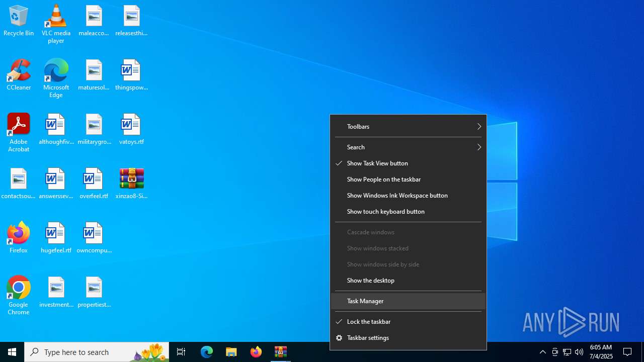Image resolution: width=644 pixels, height=362 pixels.
Task: Select the thingspow... Word document
Action: [x=131, y=75]
